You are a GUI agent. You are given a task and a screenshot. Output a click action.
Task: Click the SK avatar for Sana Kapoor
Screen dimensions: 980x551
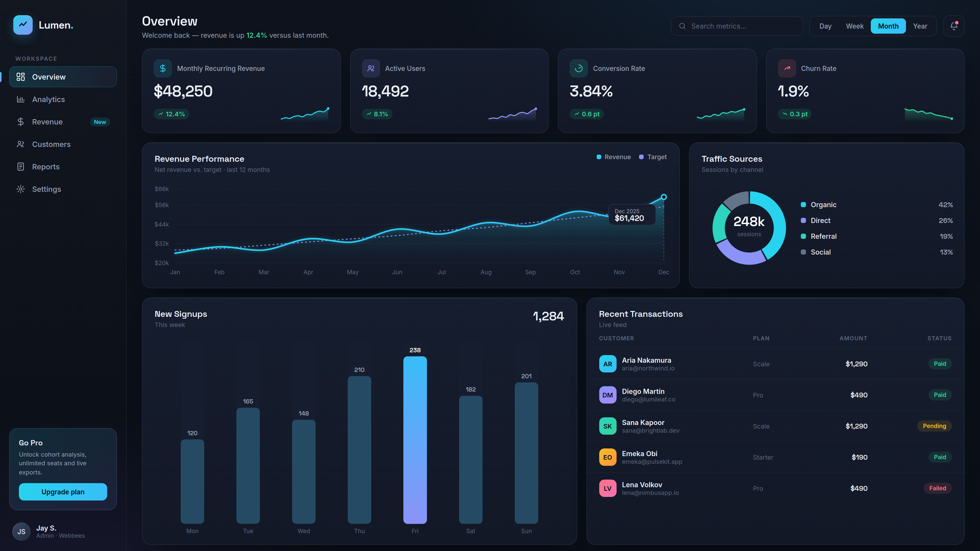click(608, 426)
